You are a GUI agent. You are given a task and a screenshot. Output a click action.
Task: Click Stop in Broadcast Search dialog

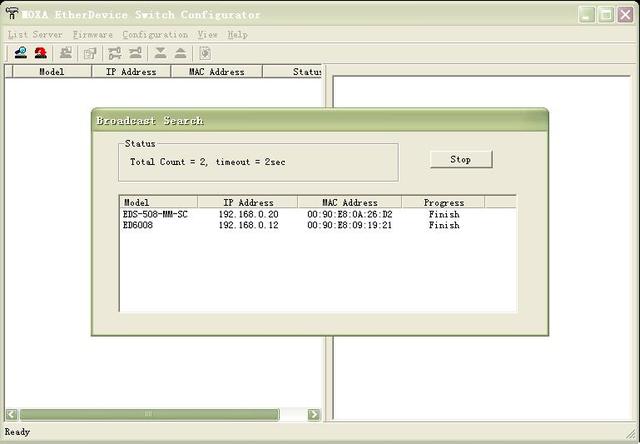pyautogui.click(x=461, y=159)
